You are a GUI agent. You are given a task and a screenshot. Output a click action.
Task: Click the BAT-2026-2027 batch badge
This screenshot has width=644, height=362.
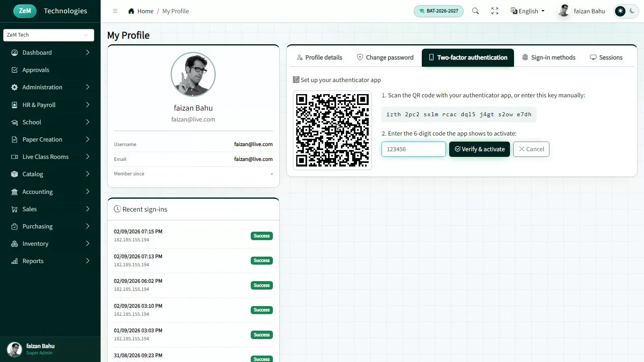tap(439, 11)
